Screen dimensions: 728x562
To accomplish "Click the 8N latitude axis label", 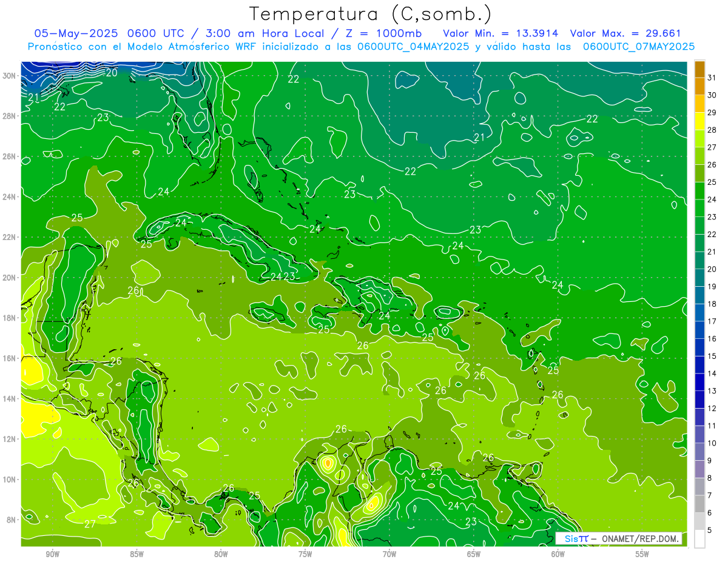I will 11,520.
